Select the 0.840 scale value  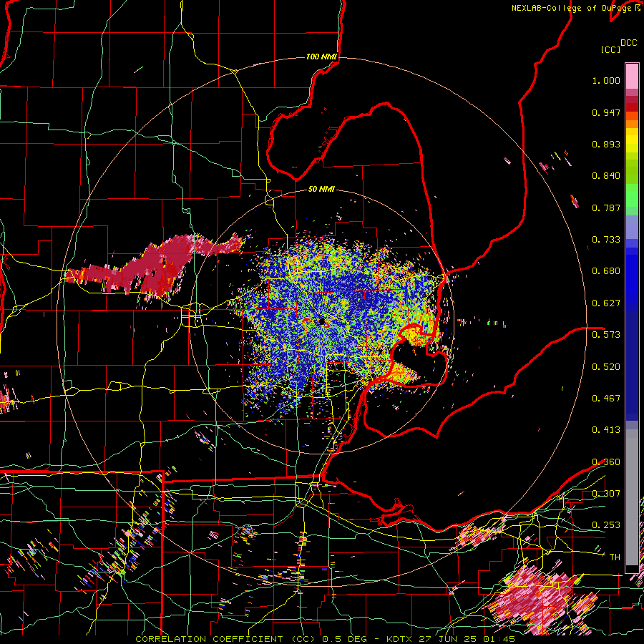coord(606,176)
